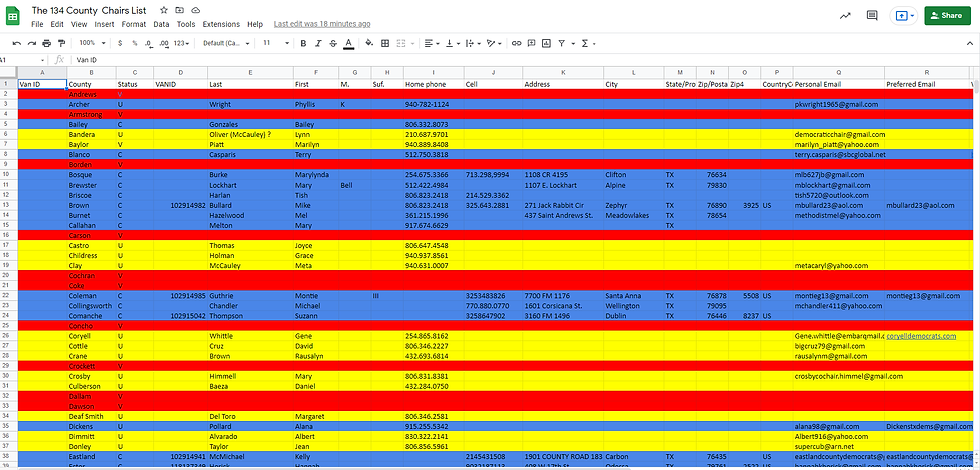Click the Redo arrow in toolbar
Screen dimensions: 980x470
click(31, 43)
